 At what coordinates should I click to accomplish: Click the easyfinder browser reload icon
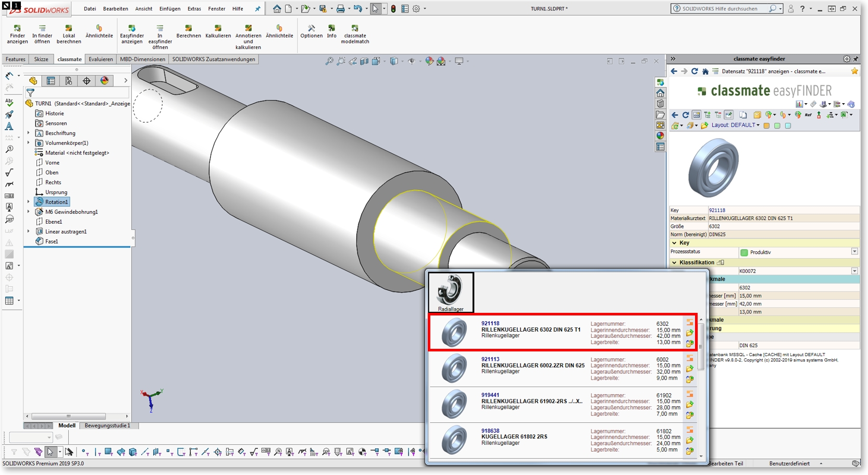coord(695,71)
